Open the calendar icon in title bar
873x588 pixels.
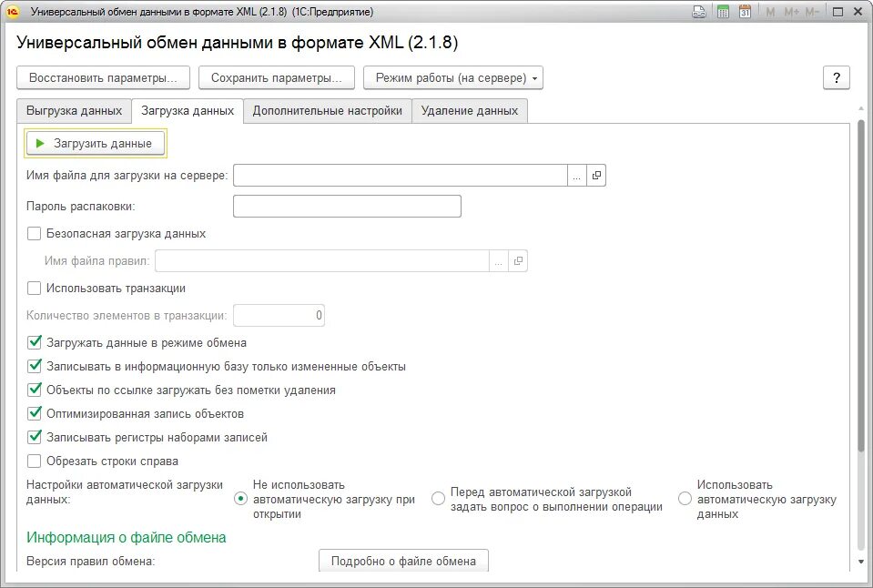pos(745,12)
